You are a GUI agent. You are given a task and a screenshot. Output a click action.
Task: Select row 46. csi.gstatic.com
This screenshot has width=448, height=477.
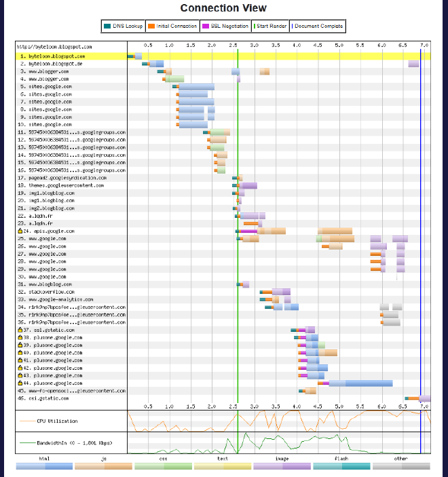click(223, 398)
